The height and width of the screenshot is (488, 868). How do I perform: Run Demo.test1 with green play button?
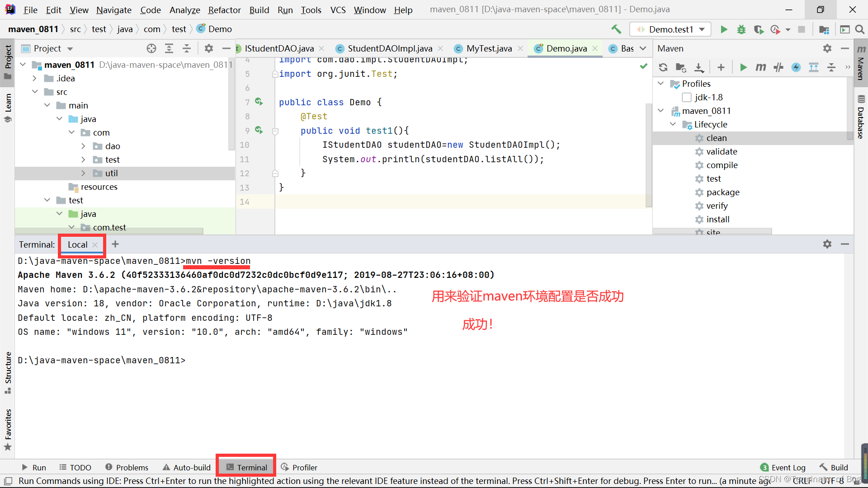(x=724, y=29)
